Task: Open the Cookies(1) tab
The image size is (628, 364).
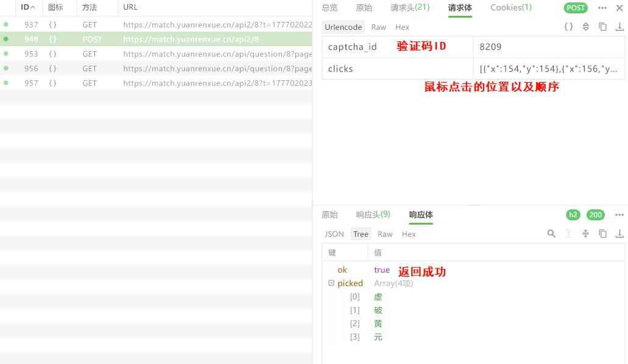Action: (511, 7)
